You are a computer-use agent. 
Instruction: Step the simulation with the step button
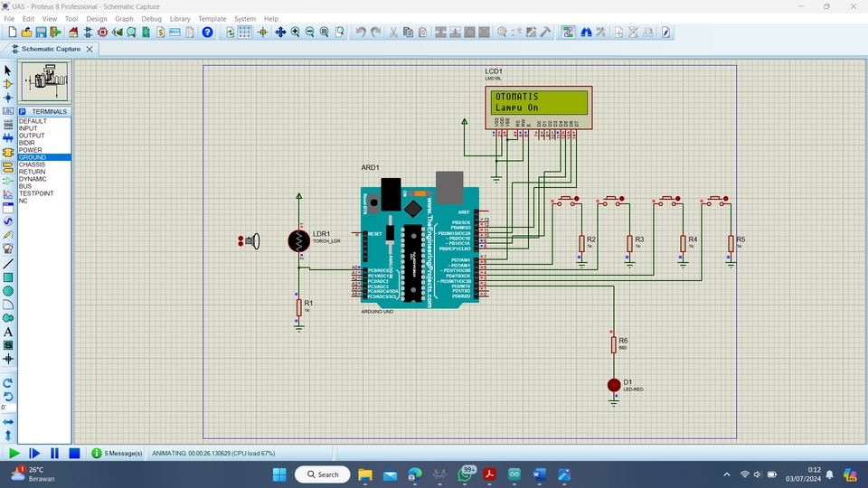tap(34, 453)
